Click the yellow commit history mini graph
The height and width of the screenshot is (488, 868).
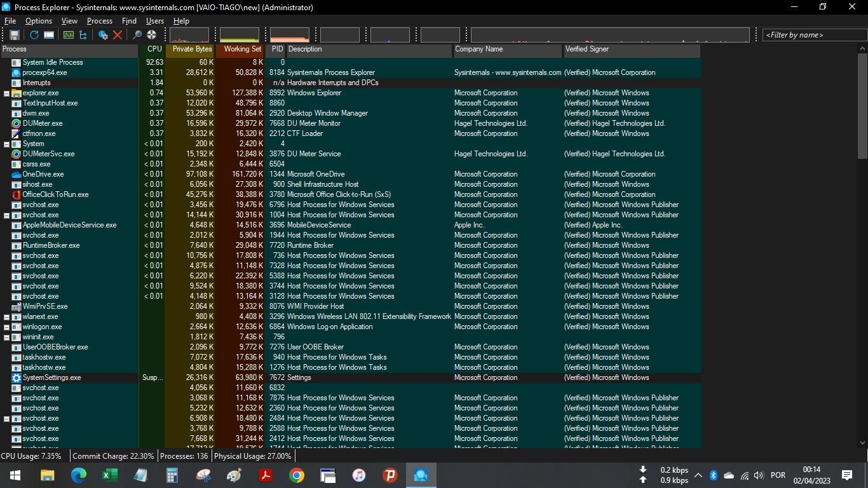coord(240,35)
